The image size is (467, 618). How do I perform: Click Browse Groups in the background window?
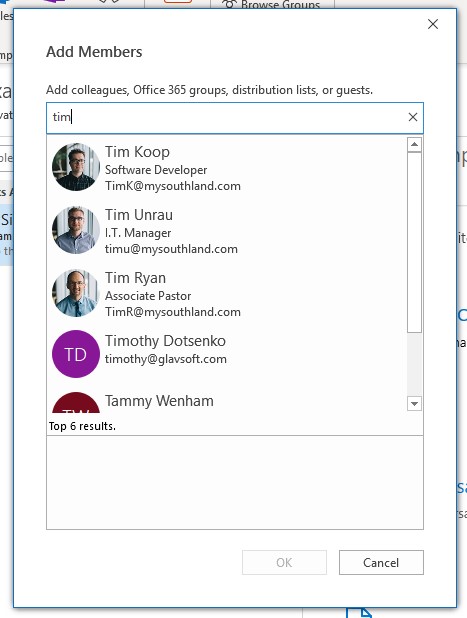point(271,4)
